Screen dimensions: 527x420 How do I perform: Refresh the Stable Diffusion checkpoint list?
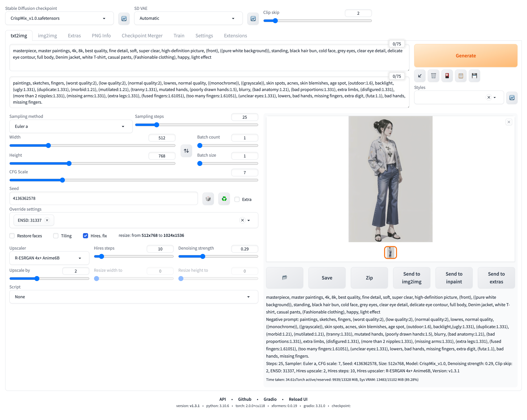(x=124, y=19)
